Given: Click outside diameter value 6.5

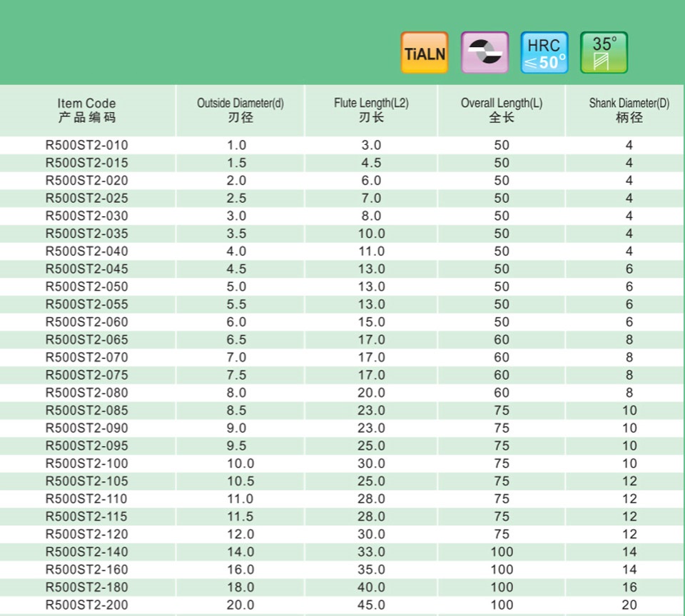Looking at the screenshot, I should [x=236, y=340].
